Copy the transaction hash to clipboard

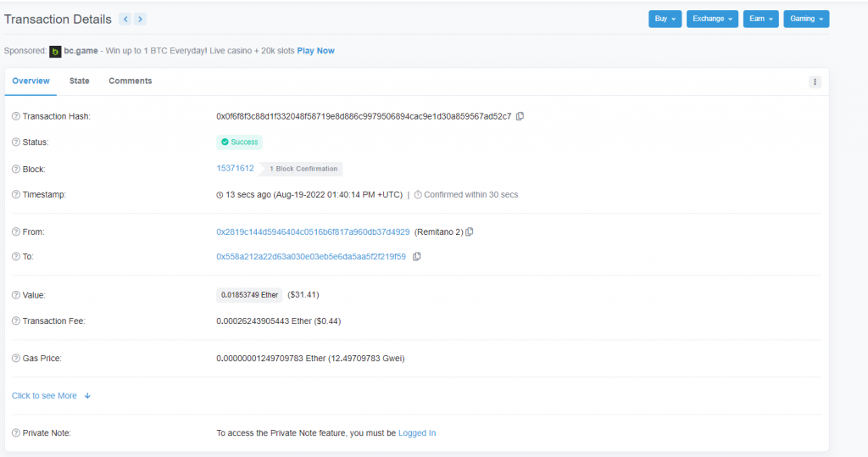(520, 116)
